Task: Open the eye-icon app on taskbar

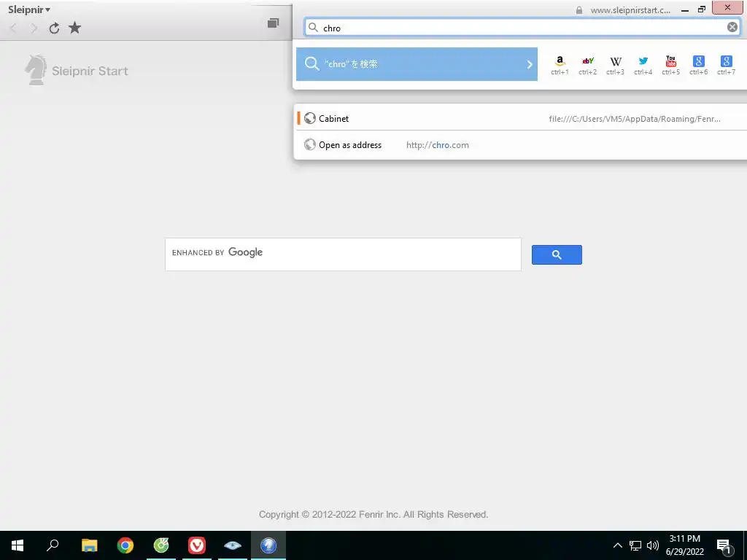Action: coord(233,545)
